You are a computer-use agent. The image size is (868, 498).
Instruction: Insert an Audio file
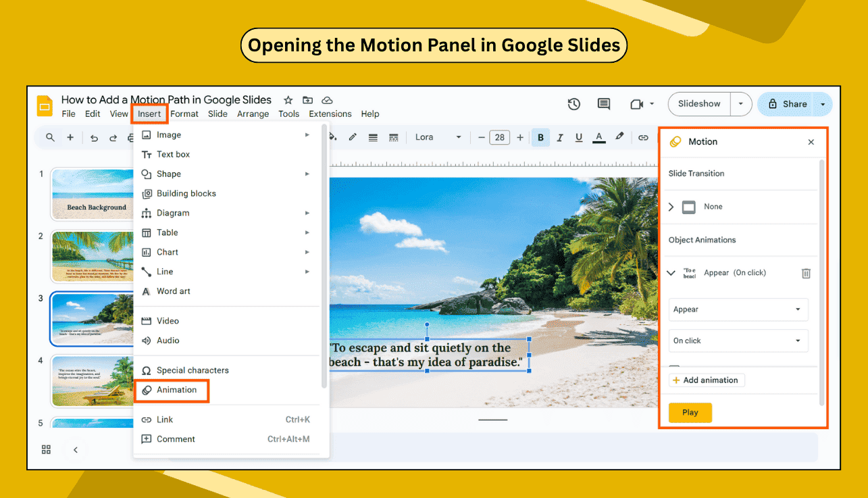click(169, 341)
